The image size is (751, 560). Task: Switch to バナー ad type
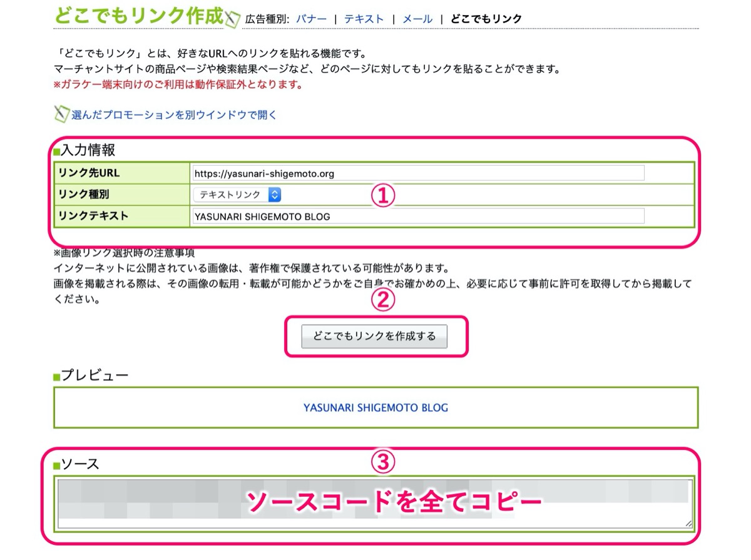click(x=312, y=19)
